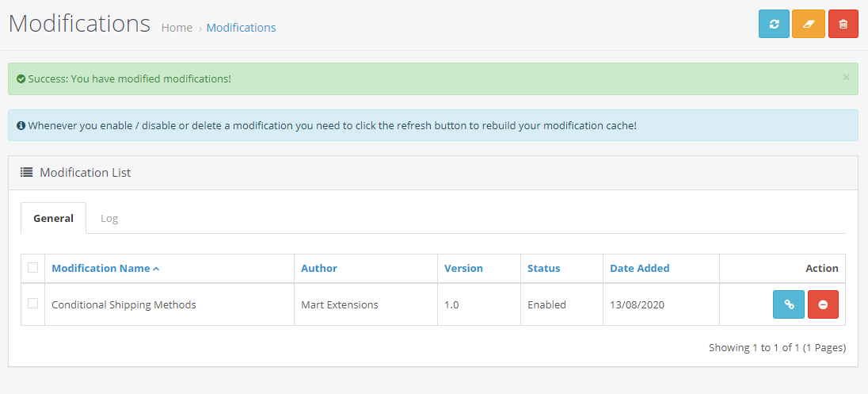Image resolution: width=868 pixels, height=394 pixels.
Task: Open the General tab
Action: [53, 218]
